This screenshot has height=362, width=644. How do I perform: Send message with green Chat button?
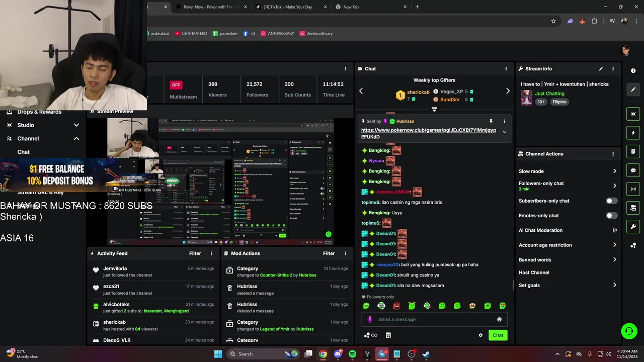click(498, 335)
